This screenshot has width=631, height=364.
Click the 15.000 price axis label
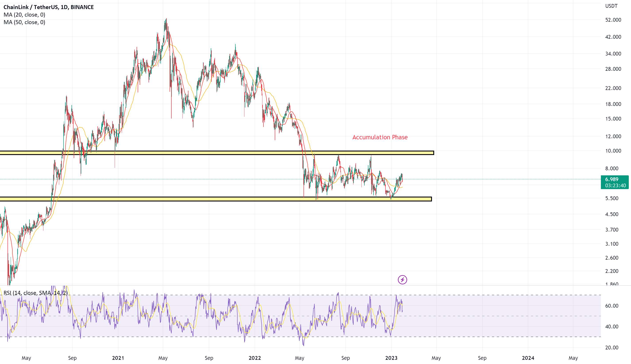tap(613, 119)
